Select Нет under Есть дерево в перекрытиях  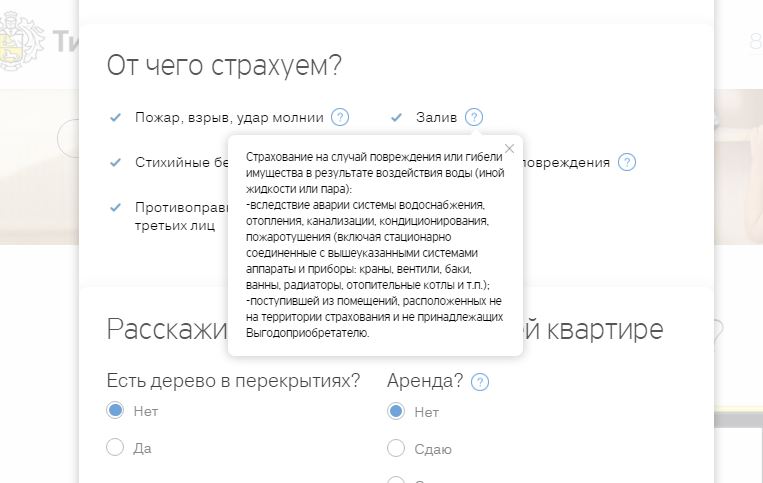[115, 411]
